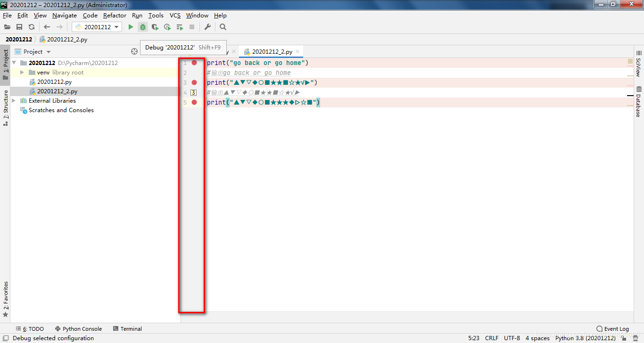Change the UTF-8 file encoding
Image resolution: width=644 pixels, height=343 pixels.
(512, 338)
